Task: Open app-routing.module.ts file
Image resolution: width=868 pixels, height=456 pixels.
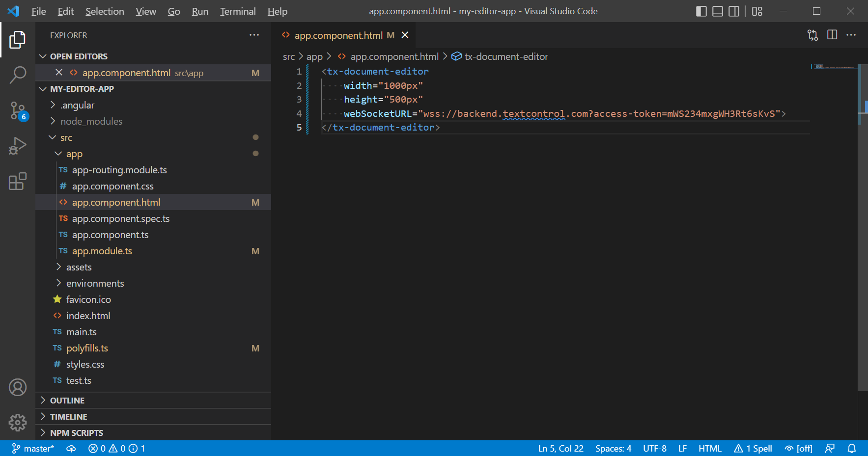Action: pyautogui.click(x=153, y=170)
